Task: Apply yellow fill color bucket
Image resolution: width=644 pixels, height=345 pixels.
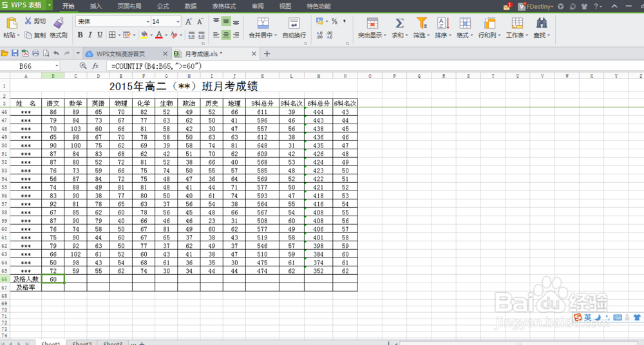Action: (144, 35)
